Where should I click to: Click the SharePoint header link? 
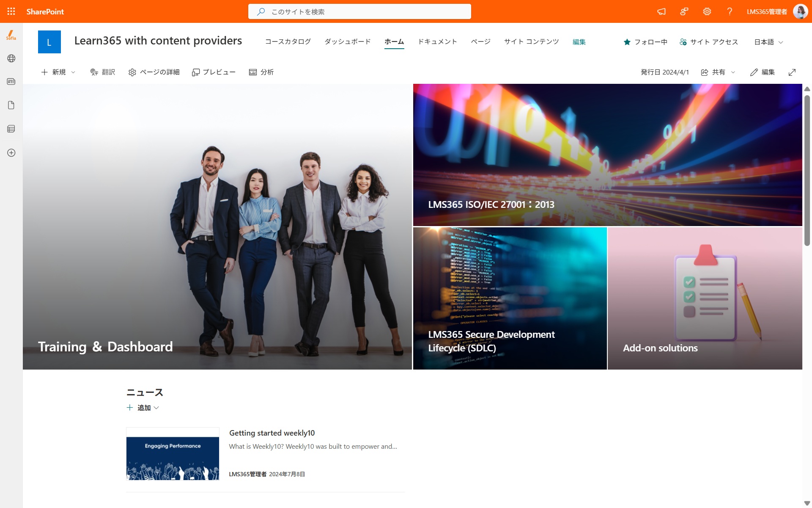45,11
